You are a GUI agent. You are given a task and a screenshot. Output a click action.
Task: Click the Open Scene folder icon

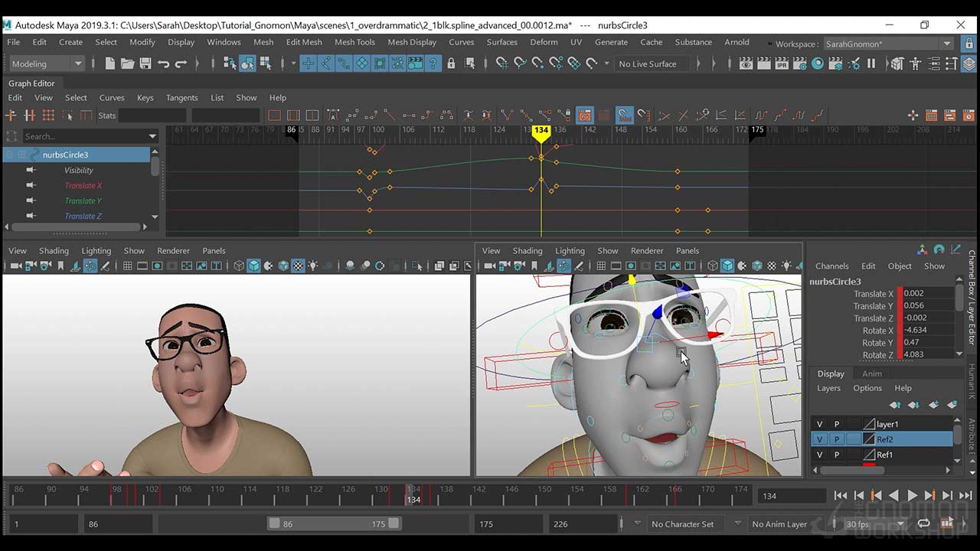[x=127, y=64]
